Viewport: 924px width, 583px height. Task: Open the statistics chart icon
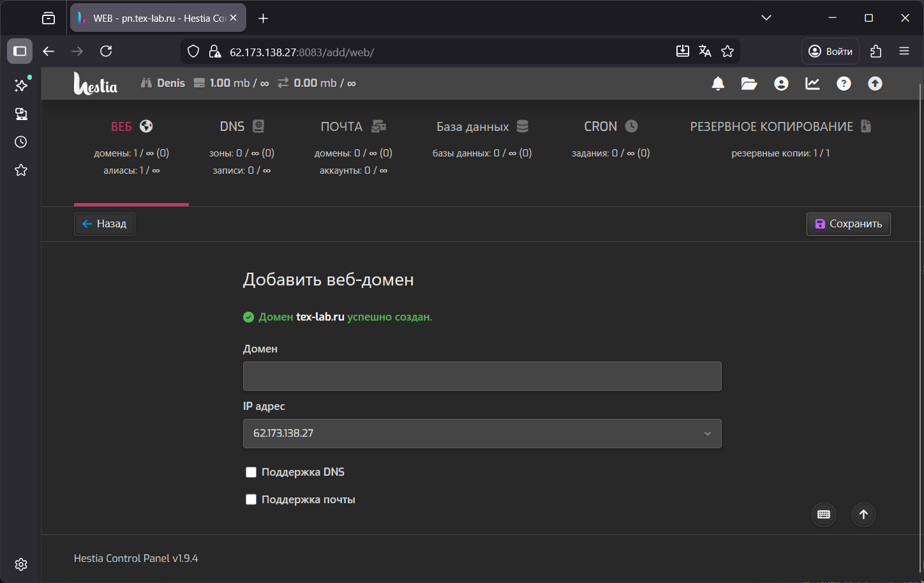click(x=812, y=84)
